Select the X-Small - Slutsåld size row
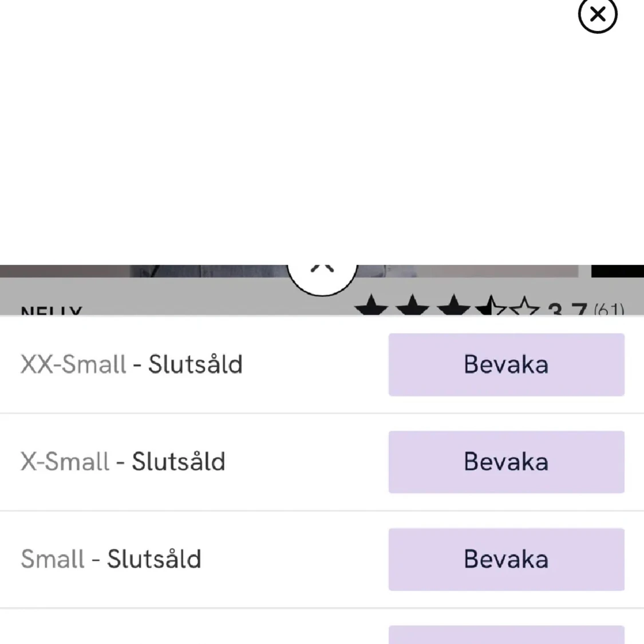The image size is (644, 644). pos(322,462)
